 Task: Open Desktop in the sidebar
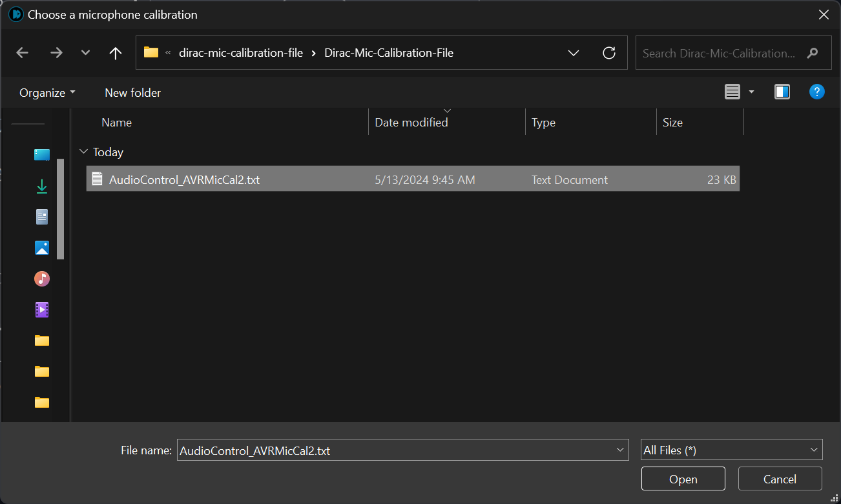pyautogui.click(x=42, y=154)
